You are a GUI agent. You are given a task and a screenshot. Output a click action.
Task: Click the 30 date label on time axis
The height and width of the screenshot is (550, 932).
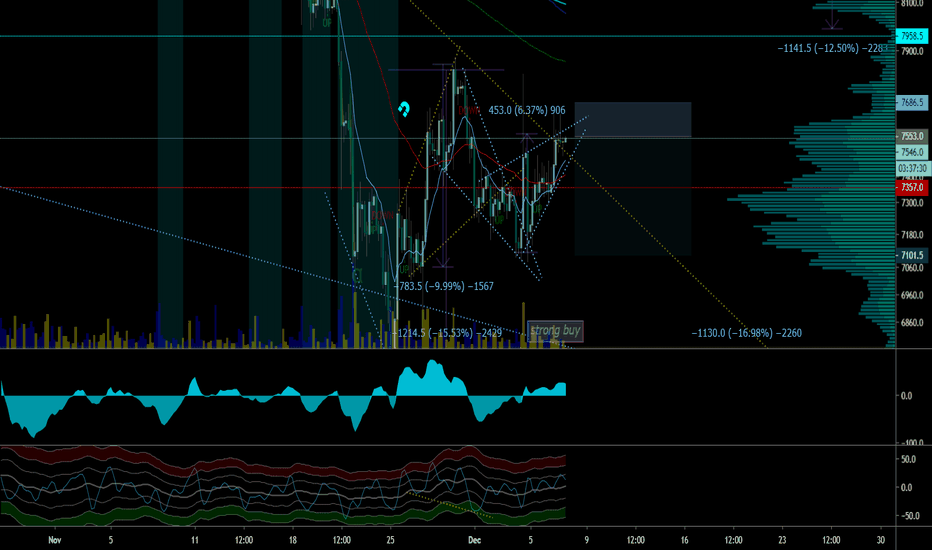pyautogui.click(x=880, y=540)
